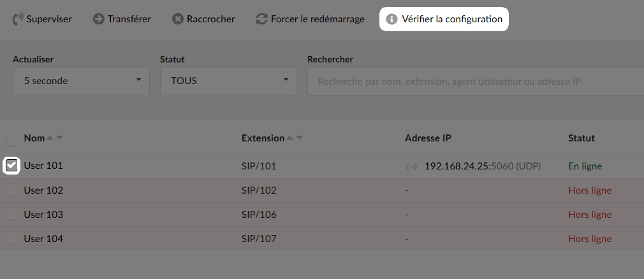Sort Extension column descending arrow
The width and height of the screenshot is (644, 279).
[300, 138]
